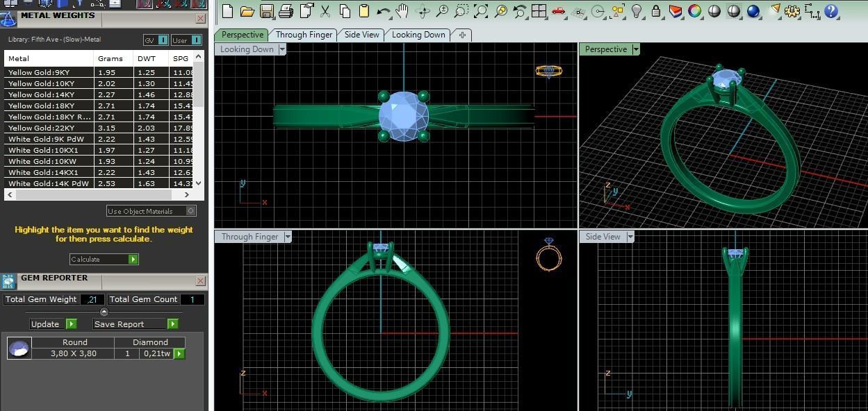Screen dimensions: 868x411
Task: Open the Side View viewport dropdown
Action: point(631,237)
